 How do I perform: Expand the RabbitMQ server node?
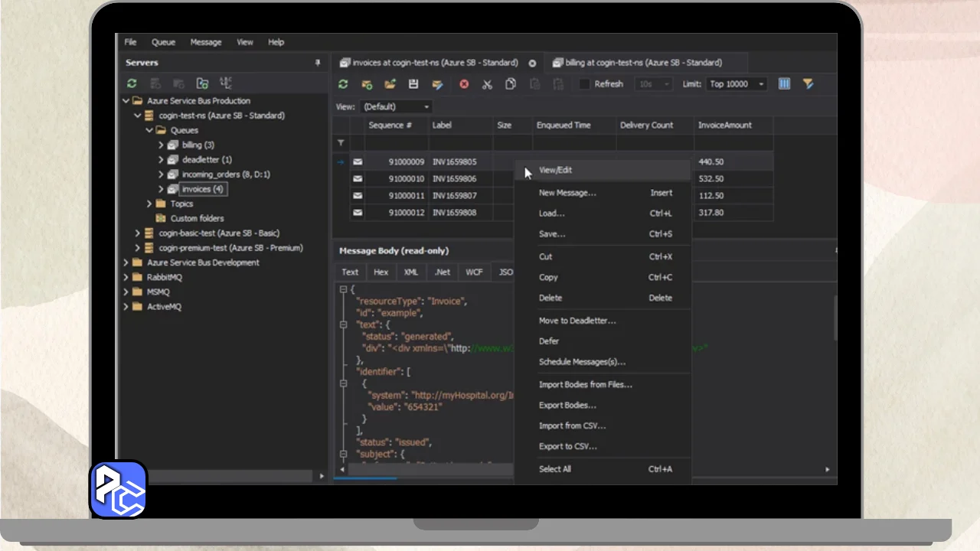click(126, 277)
